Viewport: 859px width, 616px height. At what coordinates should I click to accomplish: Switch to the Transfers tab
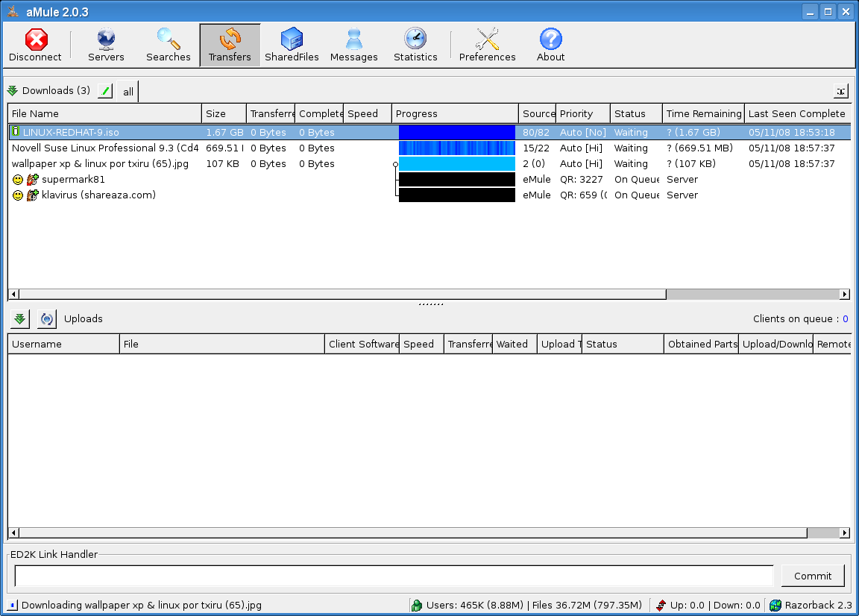pyautogui.click(x=230, y=45)
